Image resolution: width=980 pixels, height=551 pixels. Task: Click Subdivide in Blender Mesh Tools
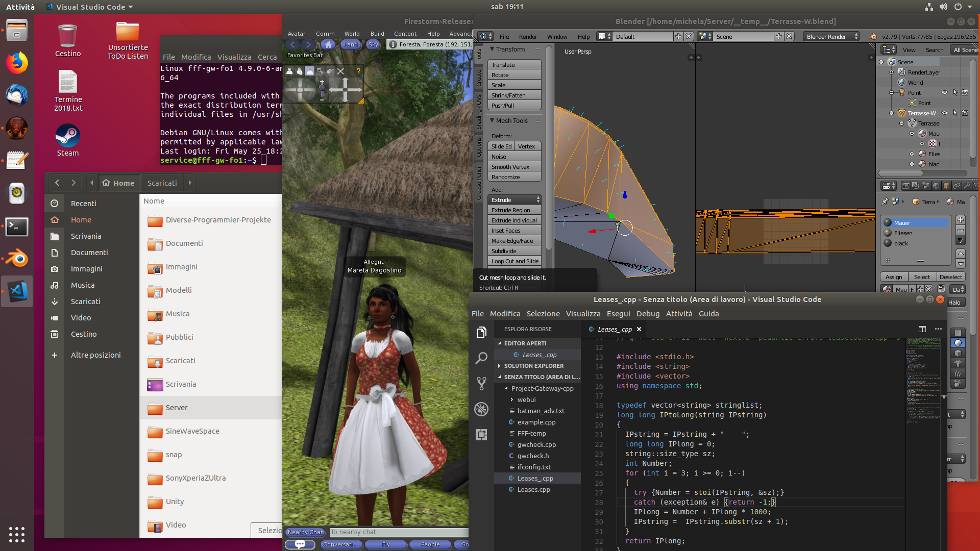514,251
